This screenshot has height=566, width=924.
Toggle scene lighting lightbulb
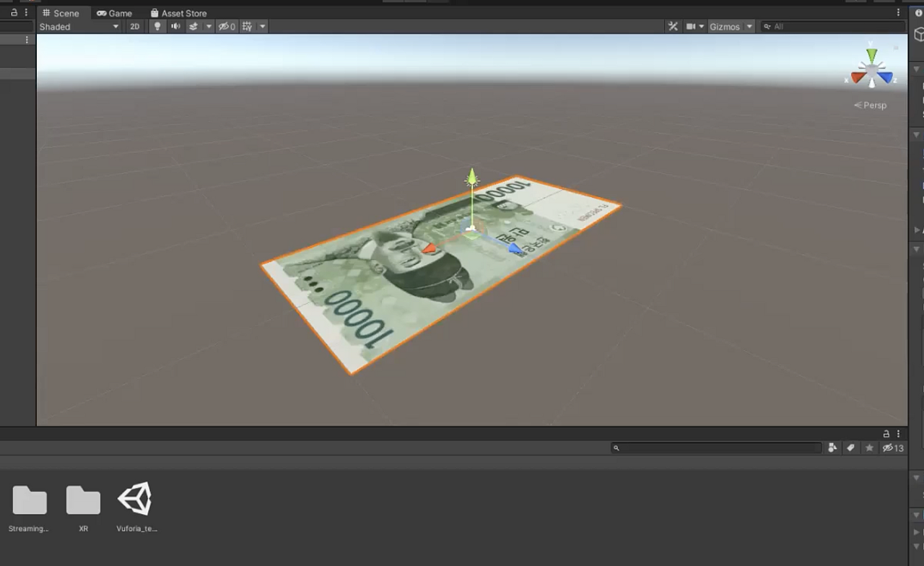(157, 27)
